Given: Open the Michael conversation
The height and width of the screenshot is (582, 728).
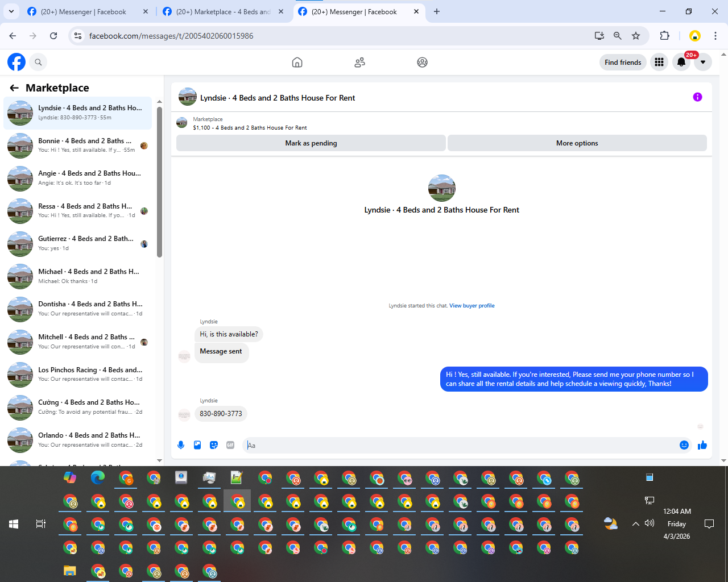Looking at the screenshot, I should [x=78, y=276].
